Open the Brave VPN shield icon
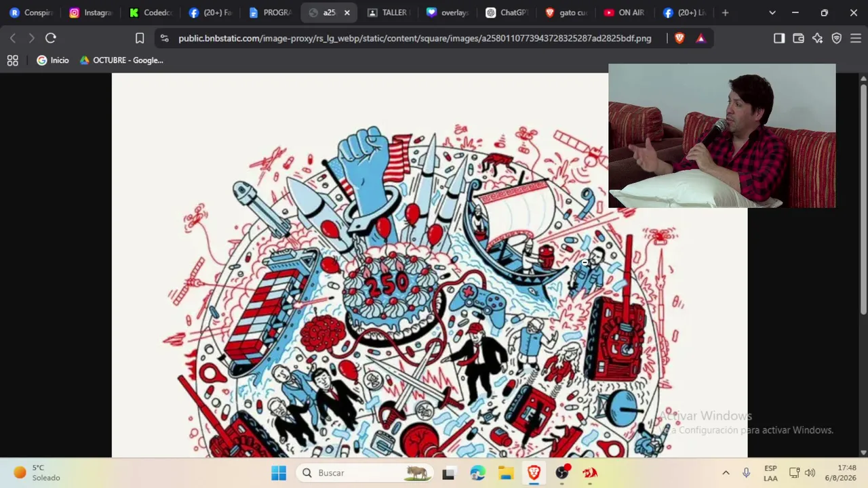 (836, 38)
